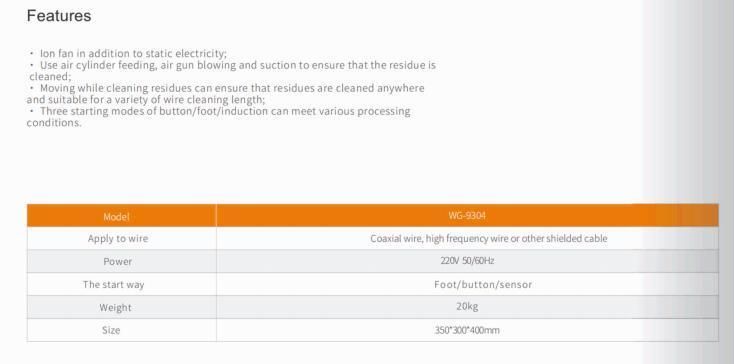The height and width of the screenshot is (364, 734).
Task: Click the word conditions in last bullet
Action: tap(54, 123)
